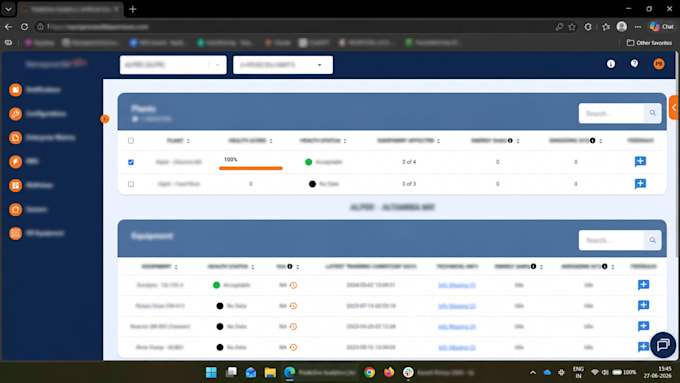
Task: Open the organization selector dropdown
Action: 173,65
